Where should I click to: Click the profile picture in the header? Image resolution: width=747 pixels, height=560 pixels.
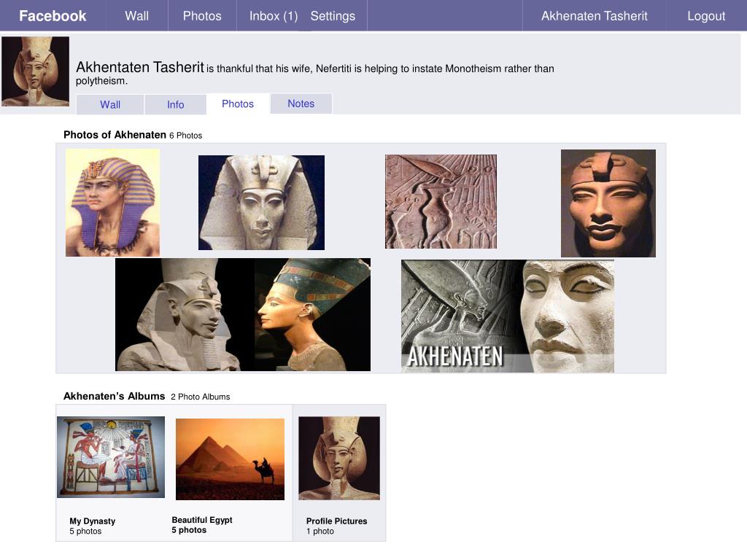pos(35,71)
